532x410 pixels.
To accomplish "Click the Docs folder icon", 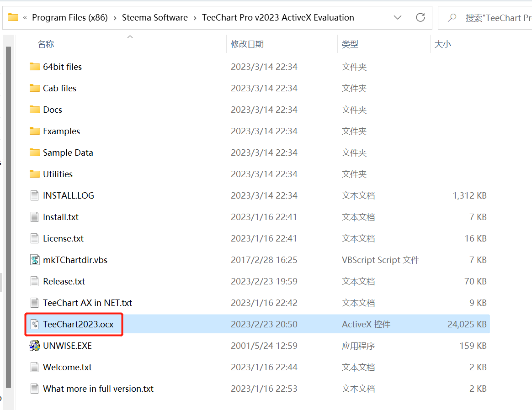I will pos(35,110).
